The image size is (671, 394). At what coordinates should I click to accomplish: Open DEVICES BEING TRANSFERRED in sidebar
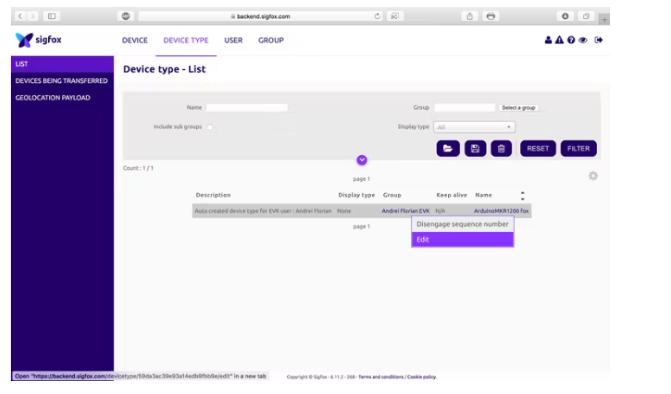click(x=62, y=81)
